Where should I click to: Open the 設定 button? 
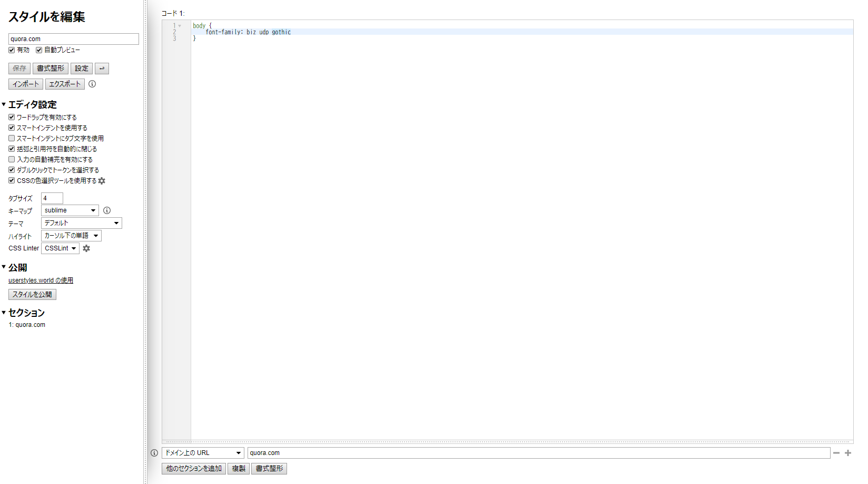(82, 69)
